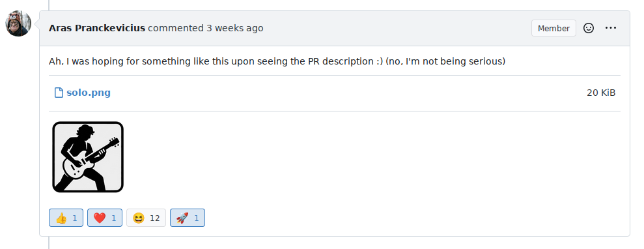The image size is (644, 249).
Task: Toggle the red heart reaction
Action: 105,218
